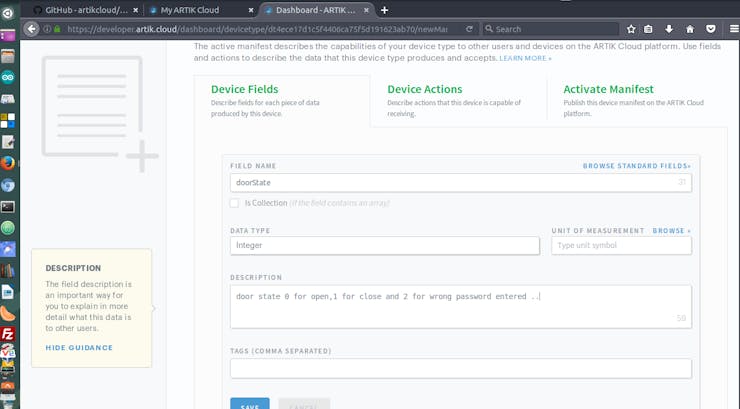Screen dimensions: 740x409
Task: Open the Device Fields step
Action: (x=282, y=101)
